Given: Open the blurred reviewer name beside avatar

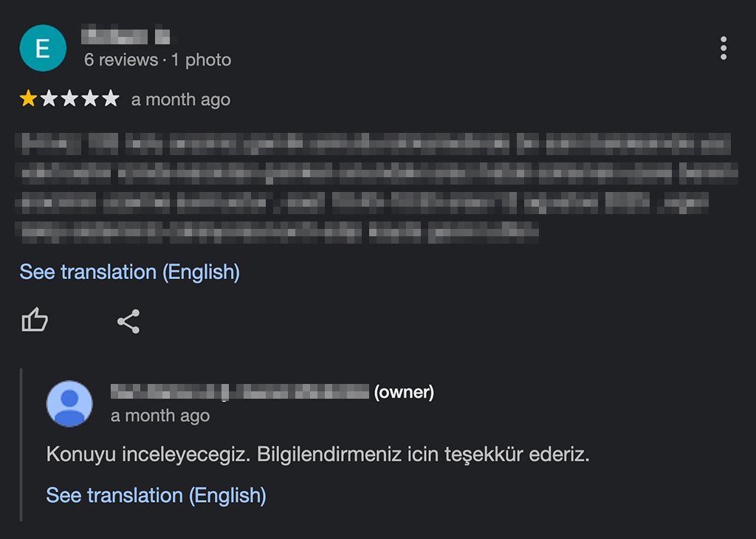Looking at the screenshot, I should coord(126,36).
